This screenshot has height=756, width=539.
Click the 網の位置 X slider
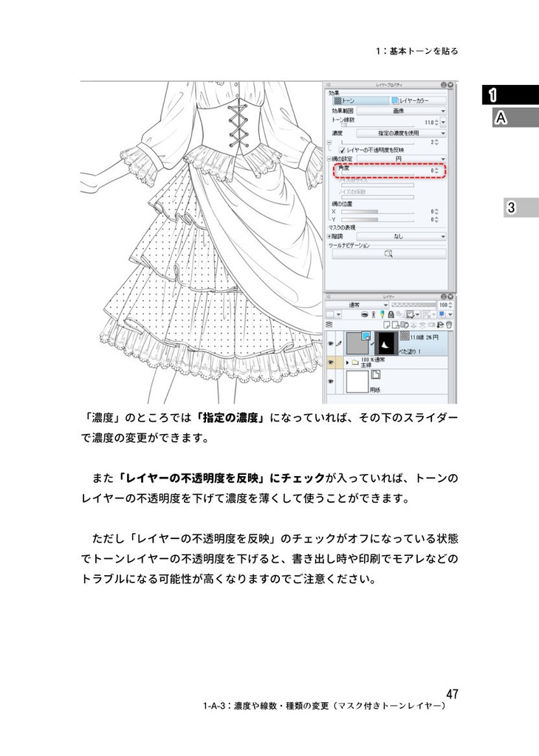click(x=377, y=212)
